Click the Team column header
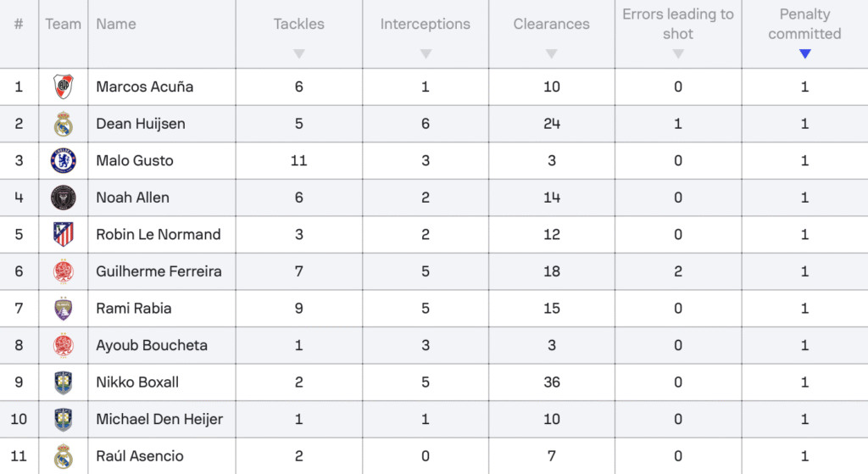 (x=63, y=24)
